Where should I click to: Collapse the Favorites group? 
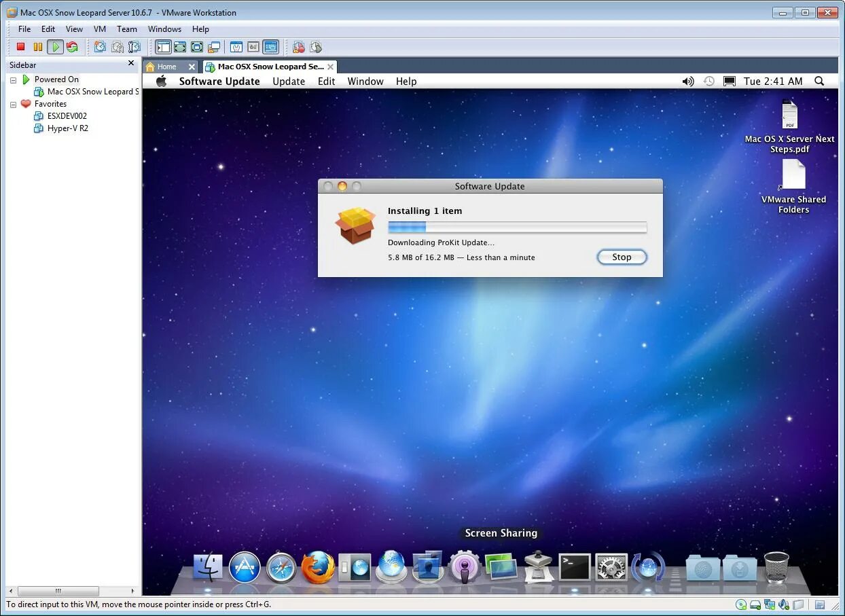(x=12, y=103)
